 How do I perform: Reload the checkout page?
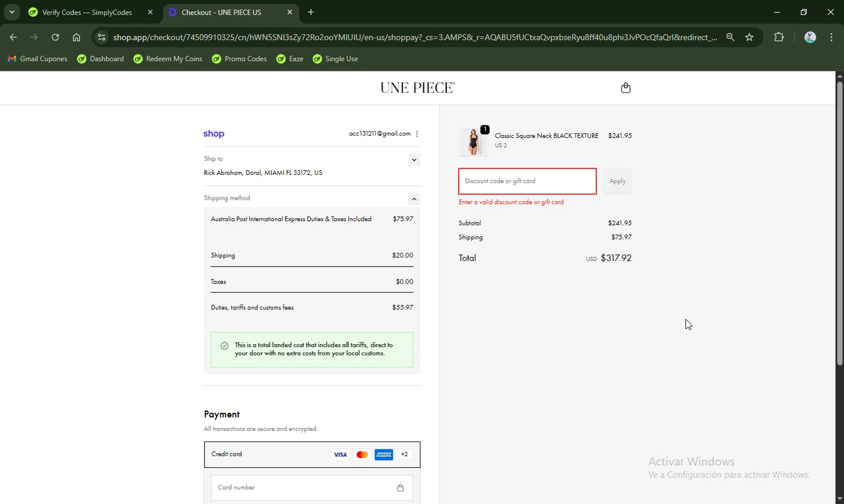[x=55, y=37]
